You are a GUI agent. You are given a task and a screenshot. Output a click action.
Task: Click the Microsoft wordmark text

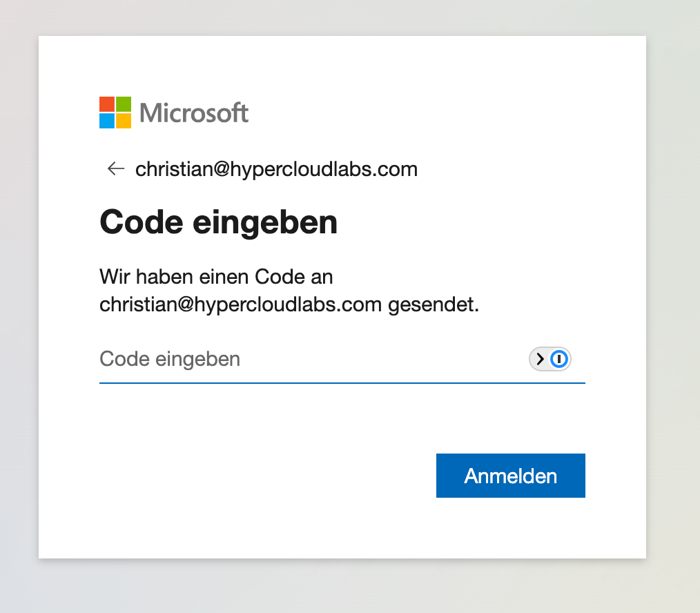click(194, 113)
